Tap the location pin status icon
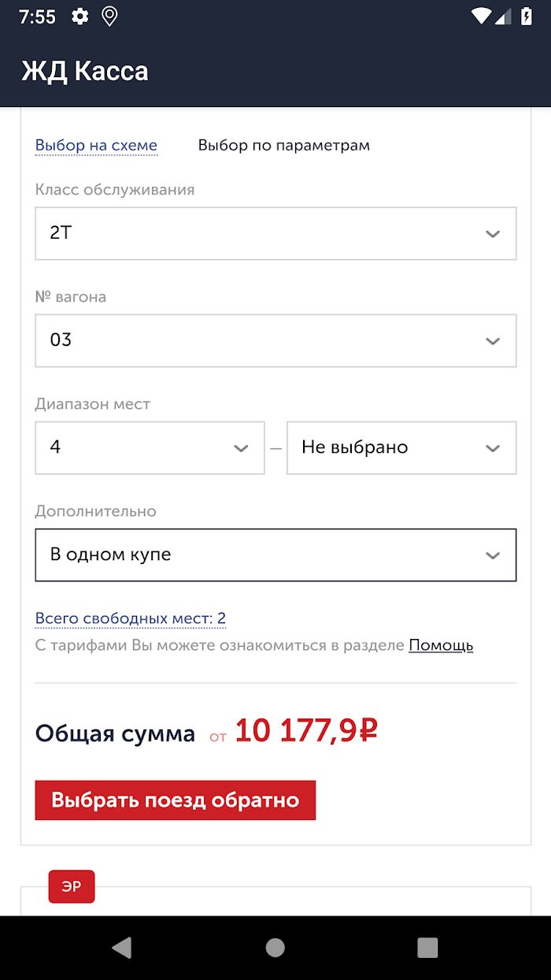This screenshot has height=980, width=551. (110, 17)
